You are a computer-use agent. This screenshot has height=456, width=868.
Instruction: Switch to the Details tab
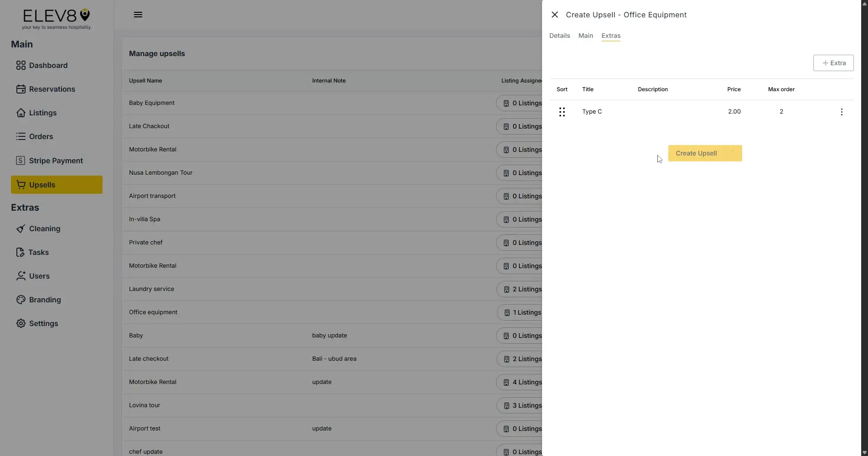(x=559, y=36)
